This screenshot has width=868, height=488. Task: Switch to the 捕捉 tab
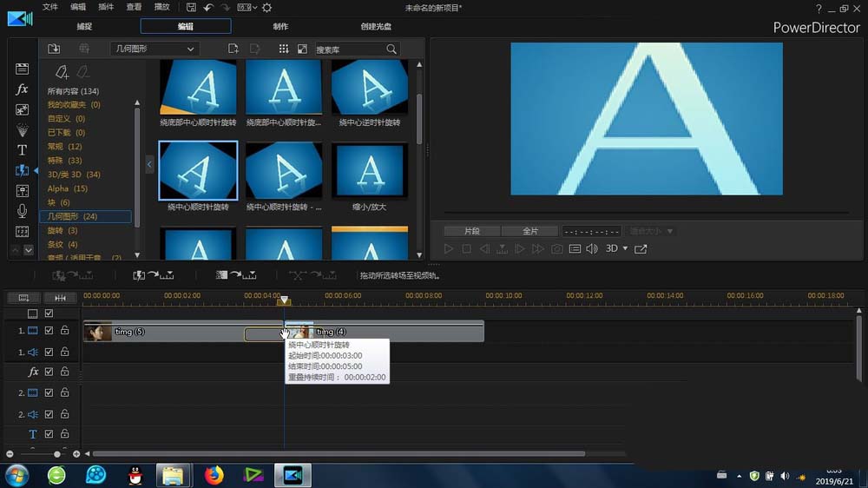tap(84, 26)
